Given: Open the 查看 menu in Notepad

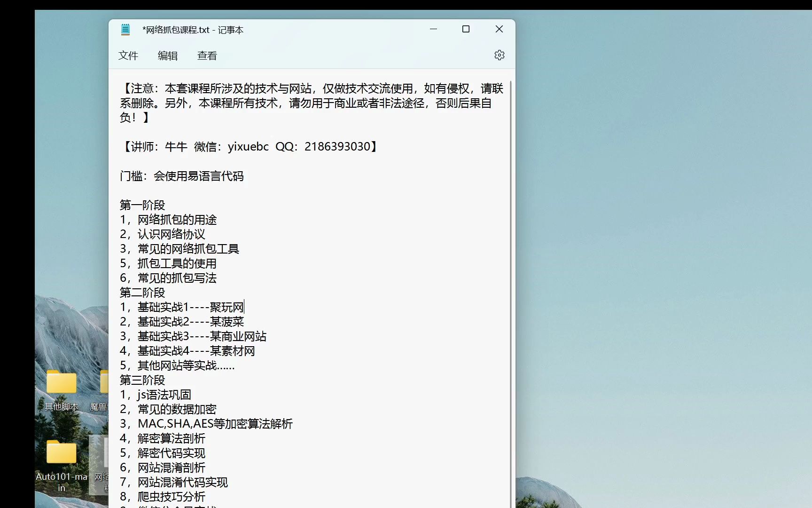Looking at the screenshot, I should pos(207,56).
